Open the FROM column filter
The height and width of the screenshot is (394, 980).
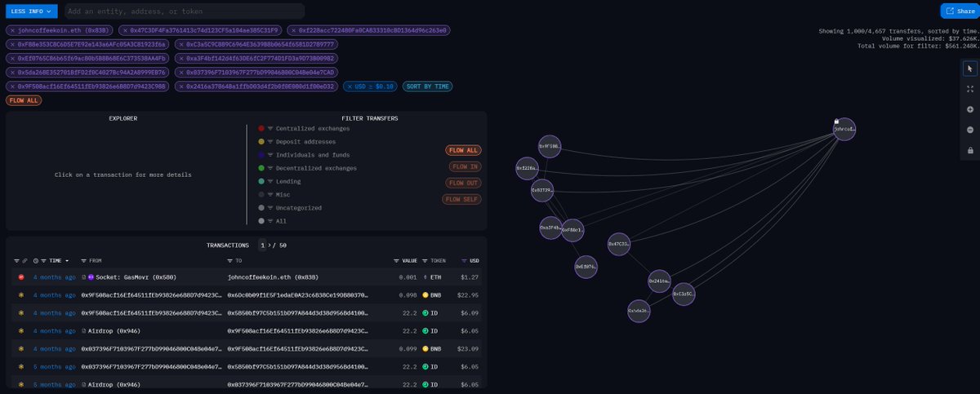coord(86,261)
